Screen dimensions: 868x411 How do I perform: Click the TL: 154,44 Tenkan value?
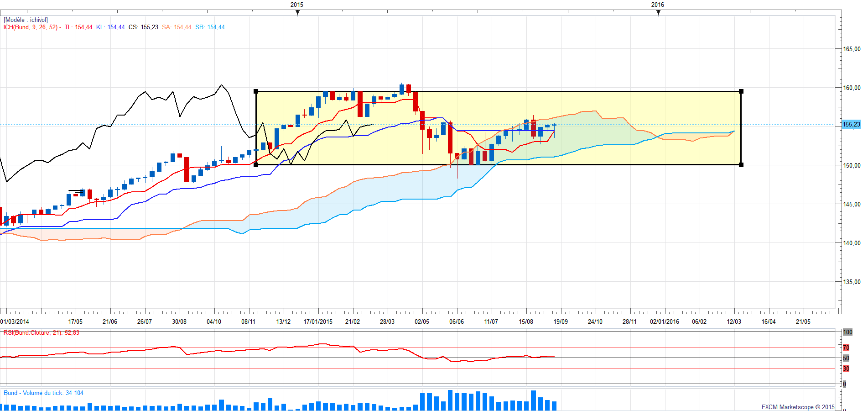pos(78,27)
